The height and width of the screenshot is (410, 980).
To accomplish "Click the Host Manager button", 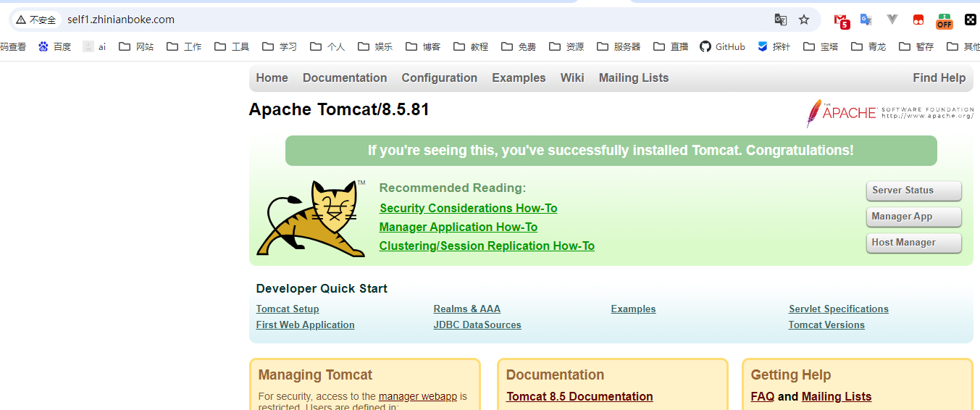I will pyautogui.click(x=914, y=243).
